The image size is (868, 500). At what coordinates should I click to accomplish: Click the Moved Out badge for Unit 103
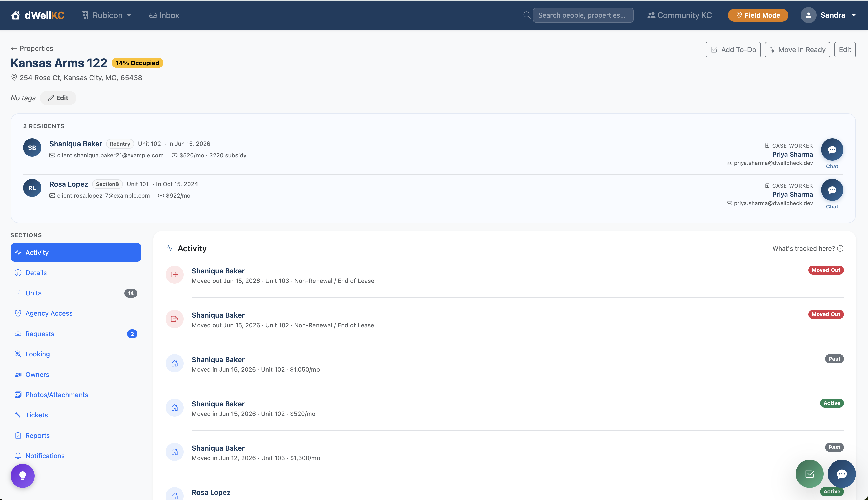826,270
